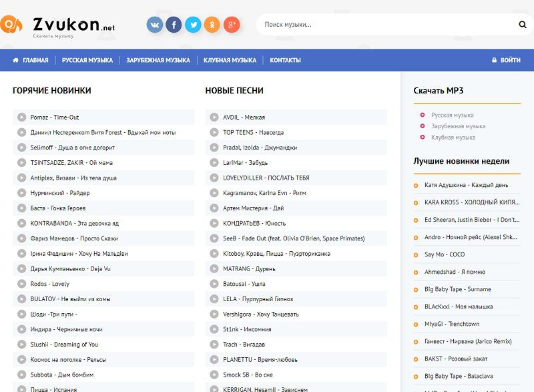Play AVDIL - Мелкая track
Screen dimensions: 534x392
point(214,118)
